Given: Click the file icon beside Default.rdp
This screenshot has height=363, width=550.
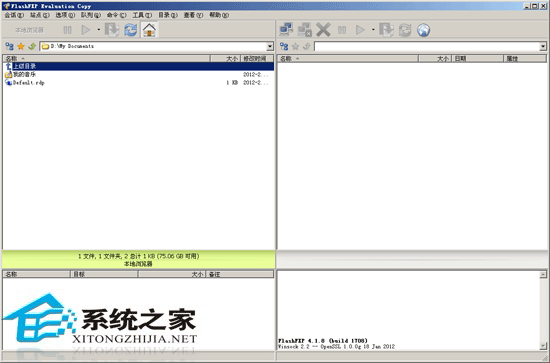Looking at the screenshot, I should click(8, 83).
